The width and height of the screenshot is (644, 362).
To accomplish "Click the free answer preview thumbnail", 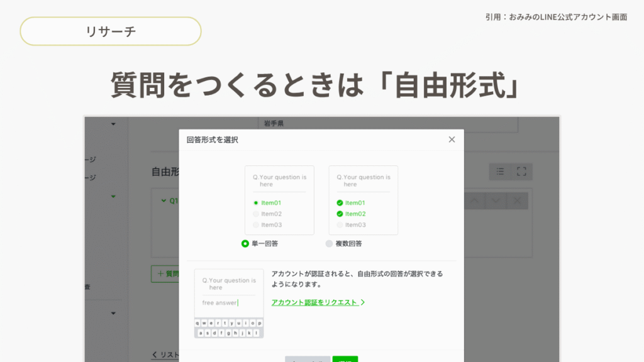I will (x=229, y=304).
